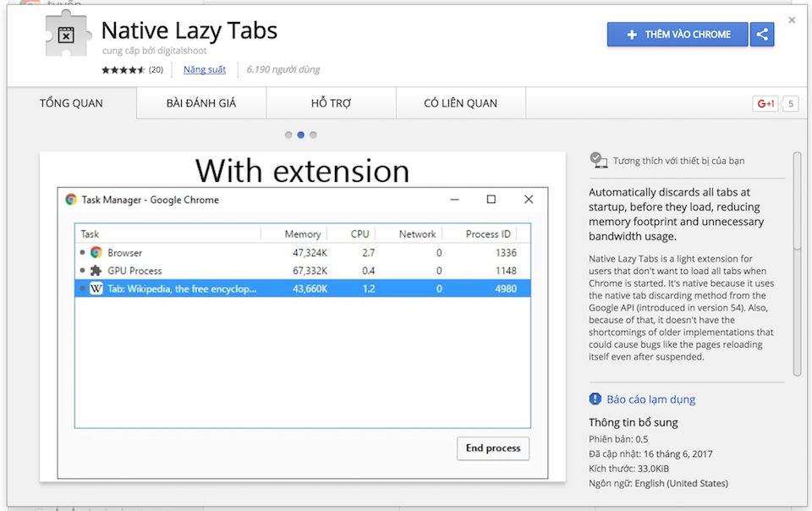
Task: Click process ID value 4980
Action: [506, 288]
